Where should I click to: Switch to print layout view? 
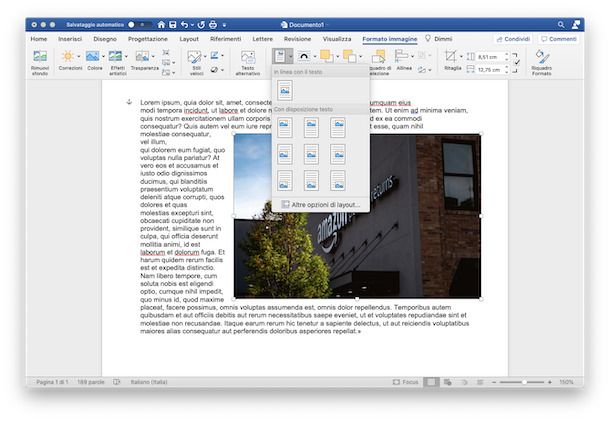click(x=431, y=382)
